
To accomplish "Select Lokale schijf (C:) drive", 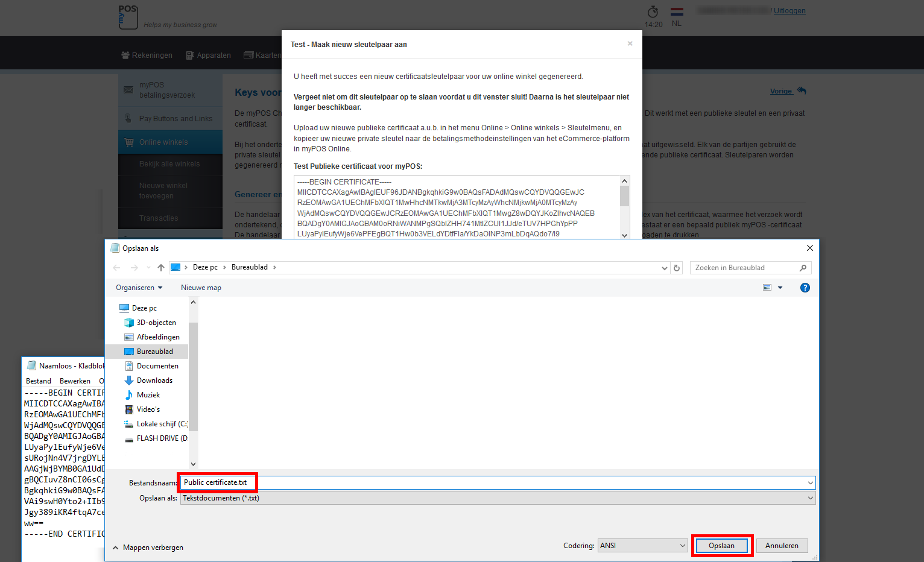I will pos(162,424).
